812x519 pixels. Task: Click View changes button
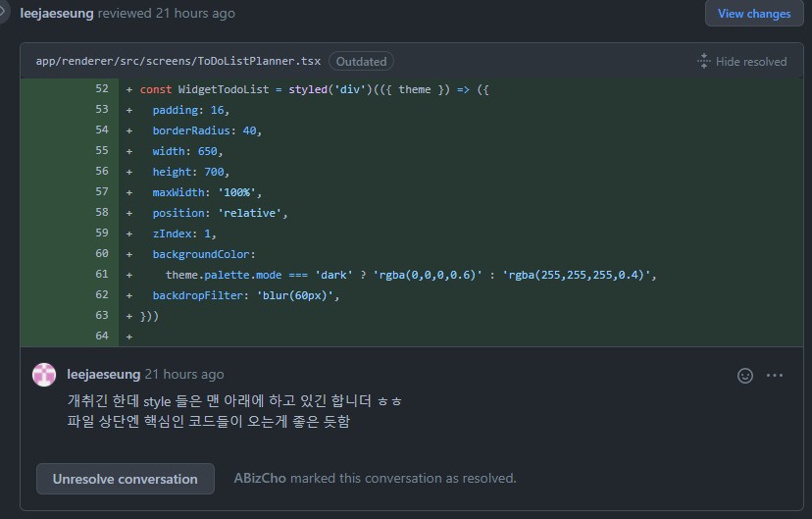(x=754, y=14)
